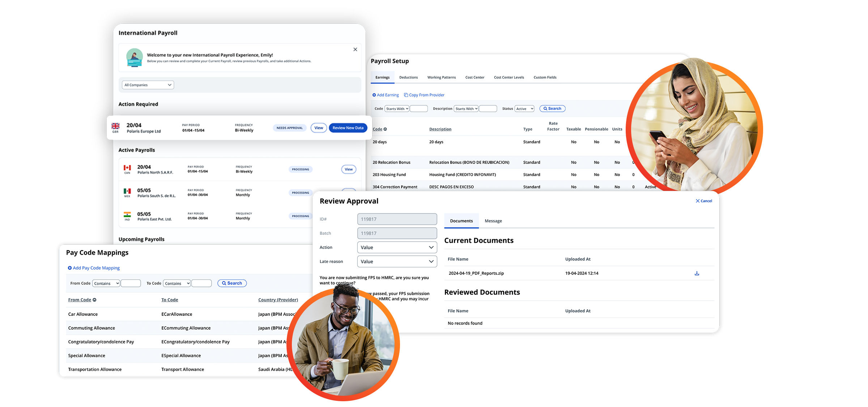
Task: Click Search button in Payroll Setup
Action: pos(552,109)
